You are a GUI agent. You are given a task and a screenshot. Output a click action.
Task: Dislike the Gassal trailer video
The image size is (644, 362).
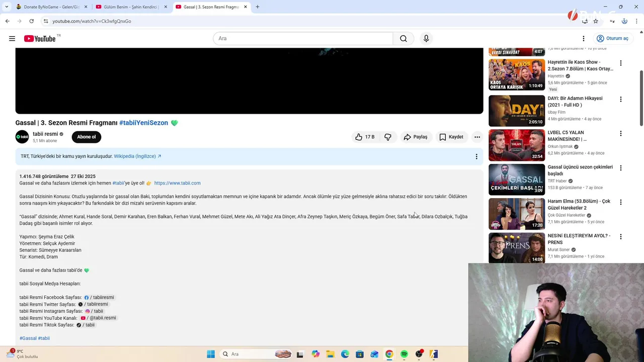pyautogui.click(x=388, y=137)
